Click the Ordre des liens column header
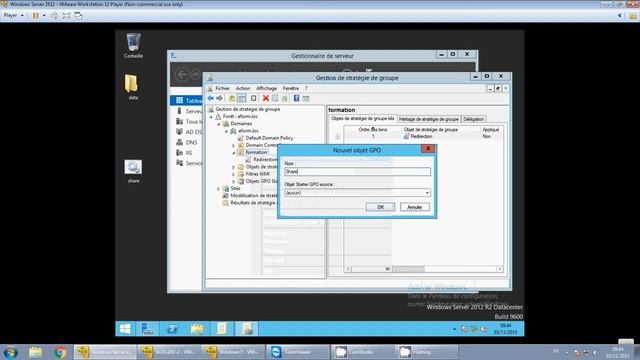This screenshot has height=360, width=640. pos(373,129)
